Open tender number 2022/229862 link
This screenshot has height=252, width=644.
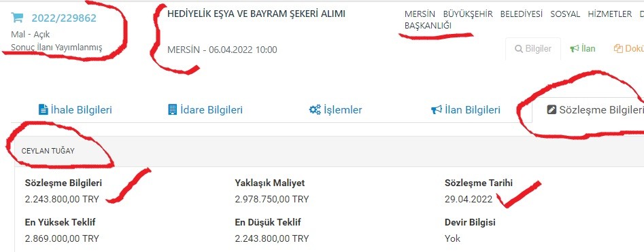[64, 18]
